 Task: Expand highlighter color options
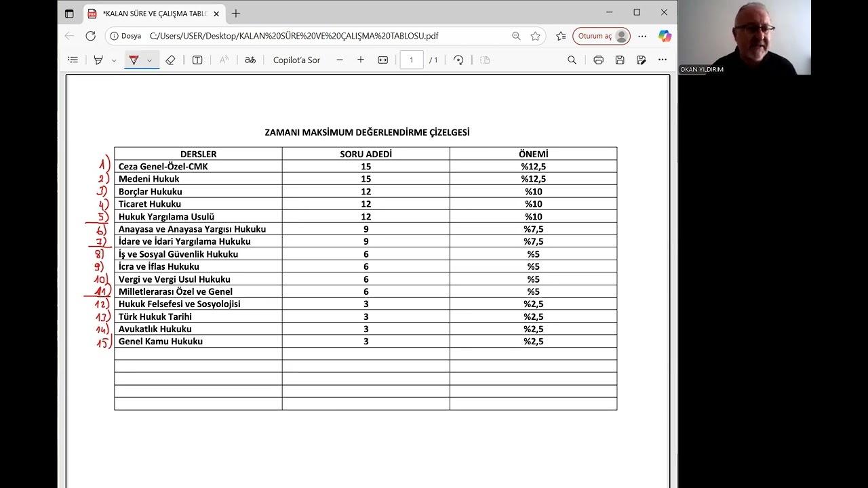114,60
